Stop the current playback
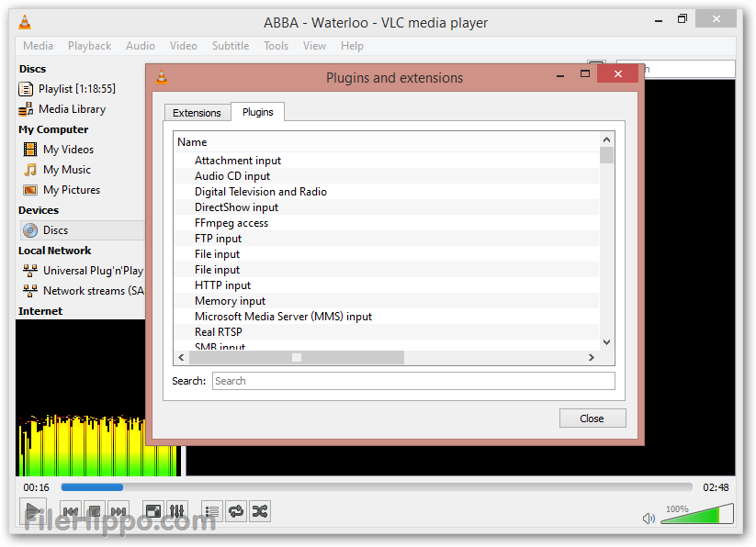Image resolution: width=756 pixels, height=547 pixels. 94,510
